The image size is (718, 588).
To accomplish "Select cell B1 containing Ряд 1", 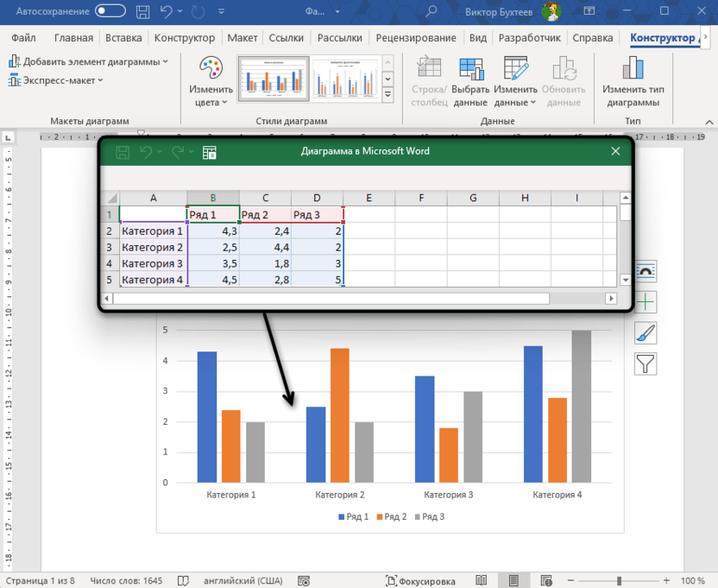I will pos(212,215).
